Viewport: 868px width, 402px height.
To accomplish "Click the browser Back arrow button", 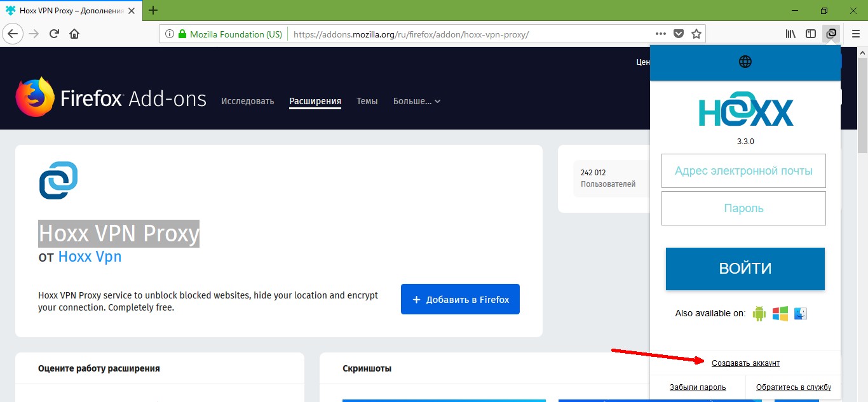I will click(14, 34).
